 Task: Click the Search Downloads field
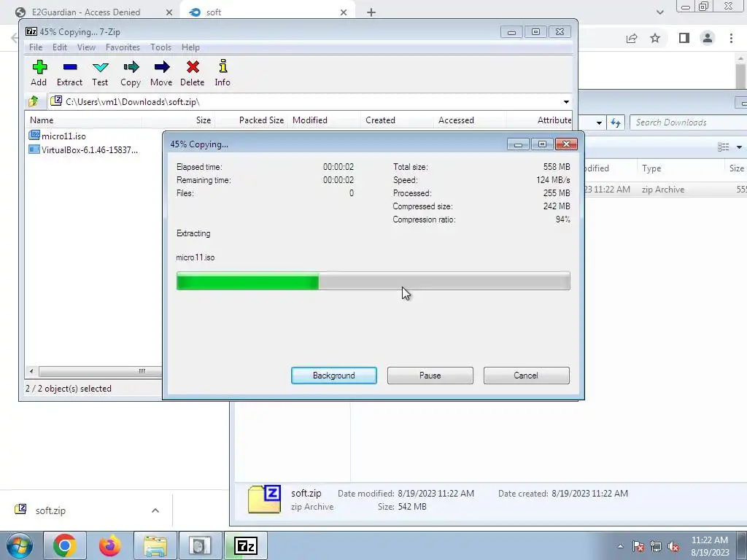[689, 122]
